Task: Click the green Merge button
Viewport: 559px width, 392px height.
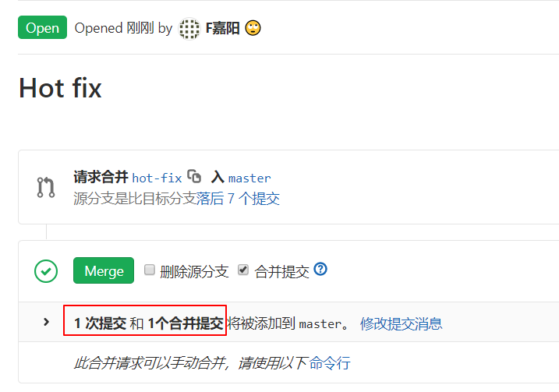Action: 104,270
